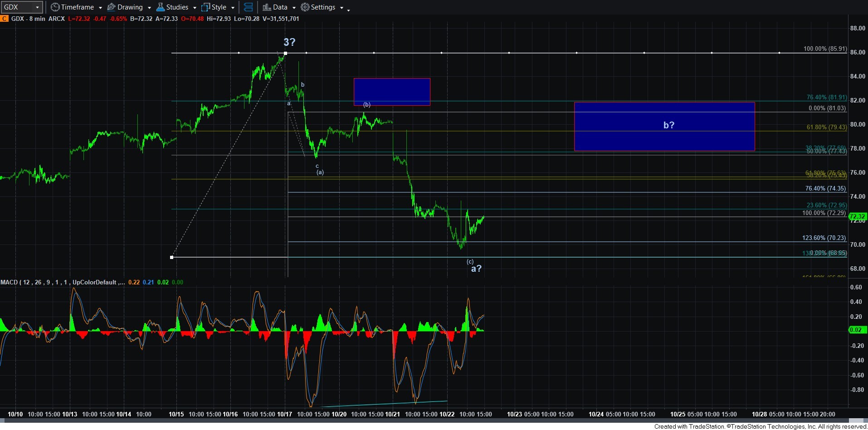Viewport: 868px width, 430px height.
Task: Expand the Drawing dropdown arrow
Action: (149, 8)
